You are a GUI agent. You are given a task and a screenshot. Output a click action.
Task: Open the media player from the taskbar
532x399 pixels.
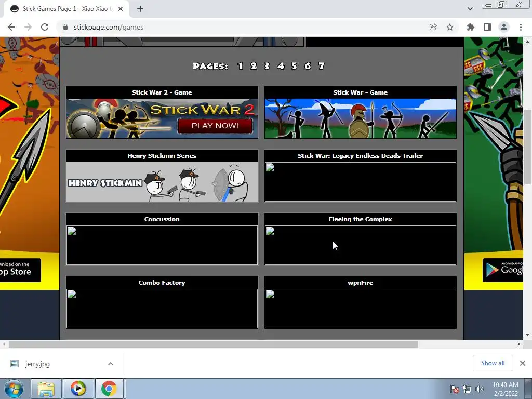78,389
